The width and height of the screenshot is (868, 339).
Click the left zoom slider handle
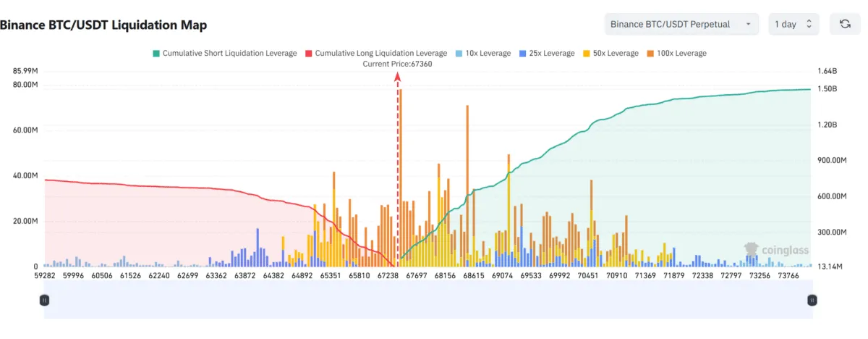(x=44, y=299)
